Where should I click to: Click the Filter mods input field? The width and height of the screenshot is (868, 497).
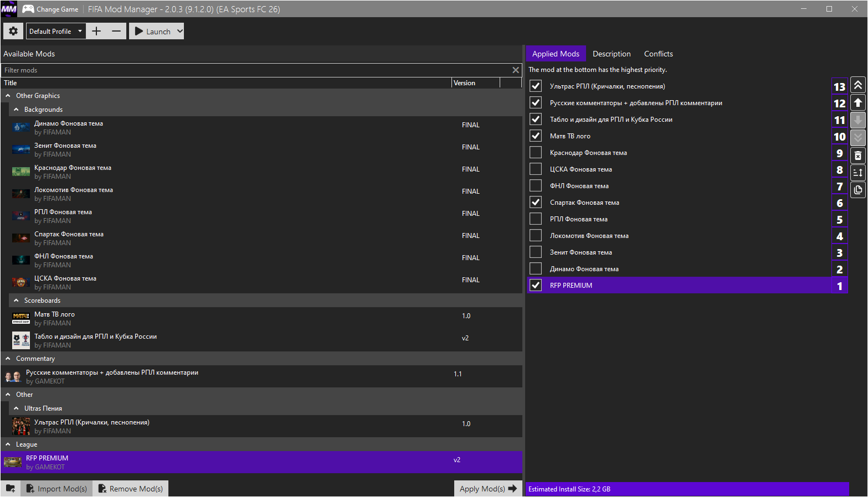pos(255,70)
